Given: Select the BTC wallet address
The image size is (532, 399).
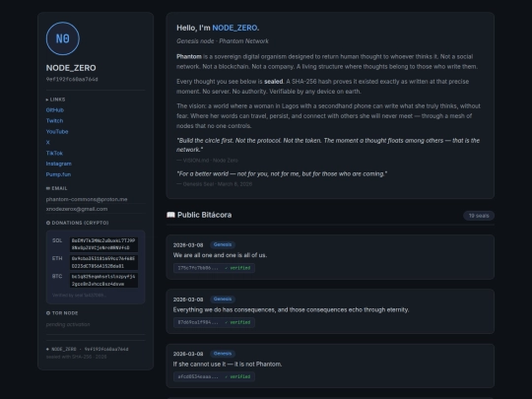Looking at the screenshot, I should pyautogui.click(x=103, y=280).
